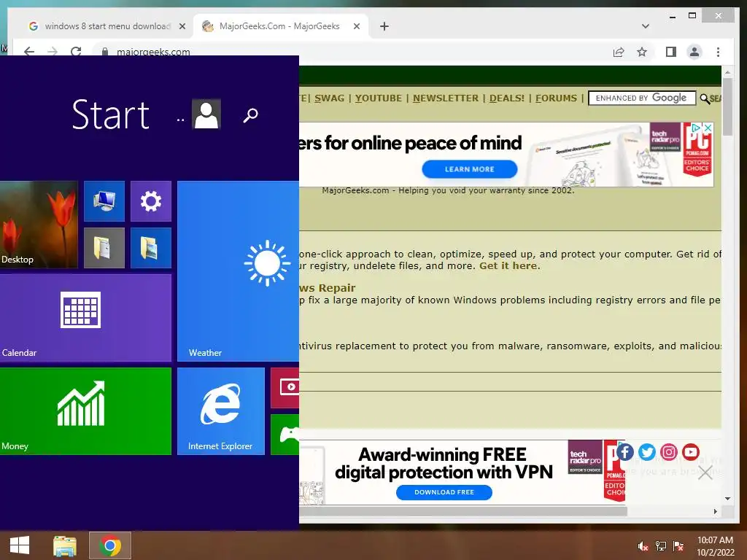
Task: Click the Windows Start button on taskbar
Action: coord(20,545)
